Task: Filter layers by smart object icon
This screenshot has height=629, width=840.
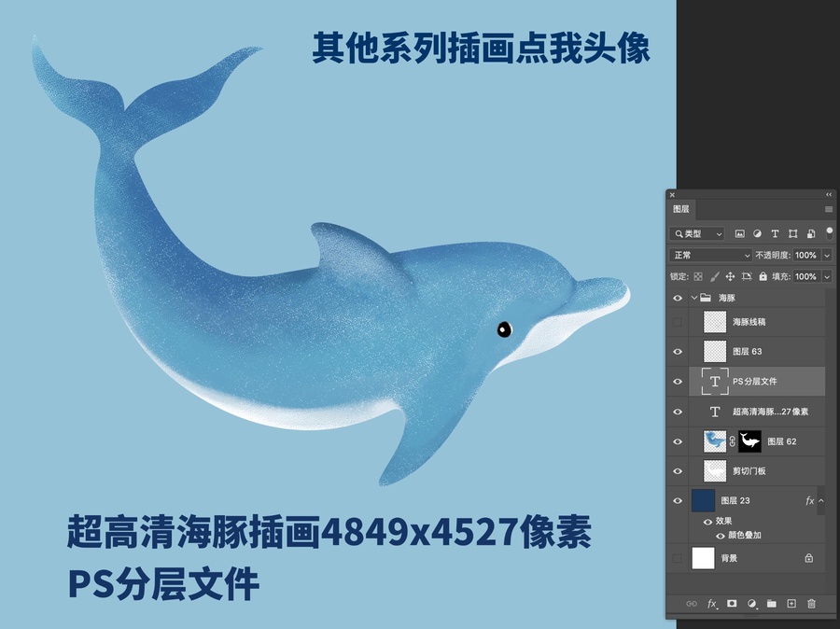Action: [x=811, y=233]
